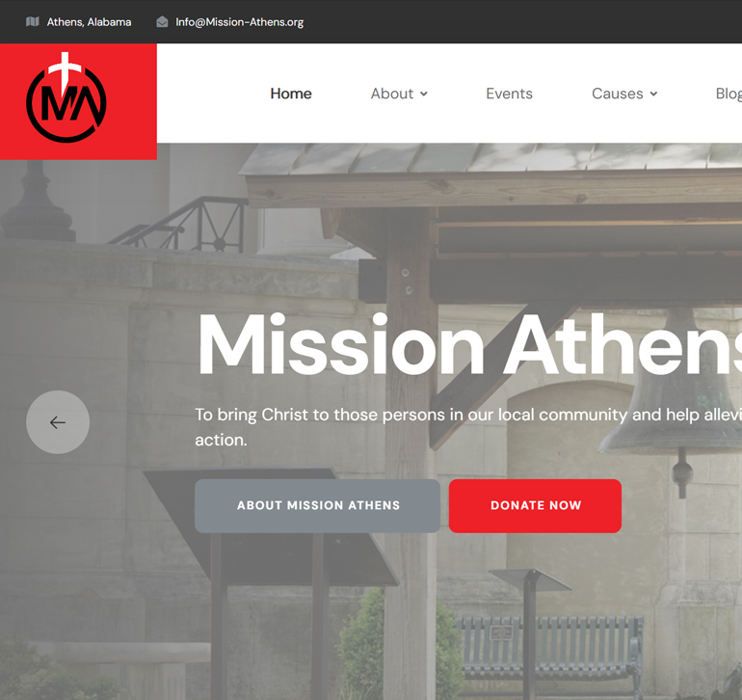Select the Events navigation link
The height and width of the screenshot is (700, 742).
click(509, 94)
